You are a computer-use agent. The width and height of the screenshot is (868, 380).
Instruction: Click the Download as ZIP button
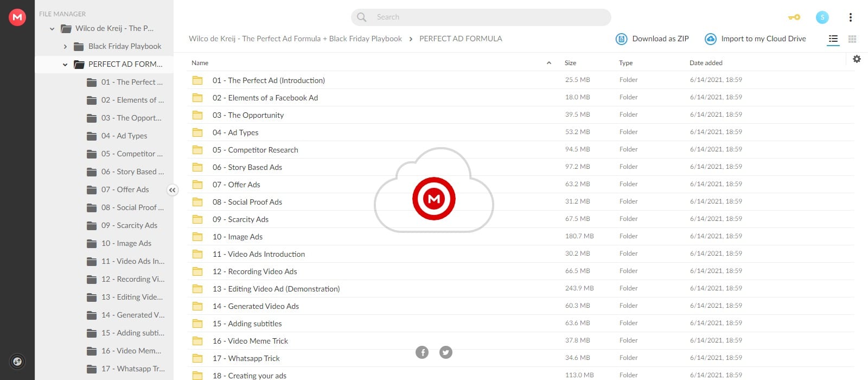pos(652,39)
